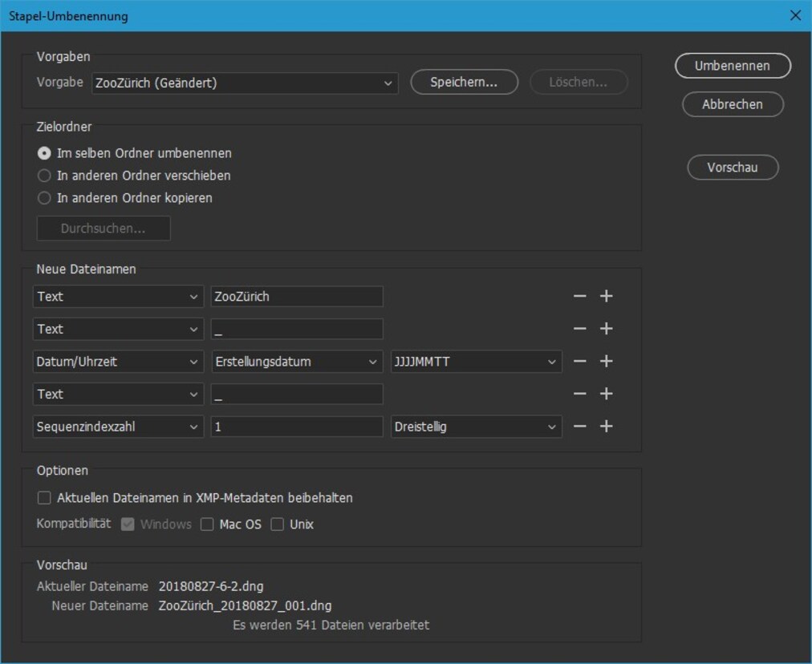Screen dimensions: 812x664
Task: Remove the ZooZürich text row with minus
Action: click(x=579, y=297)
